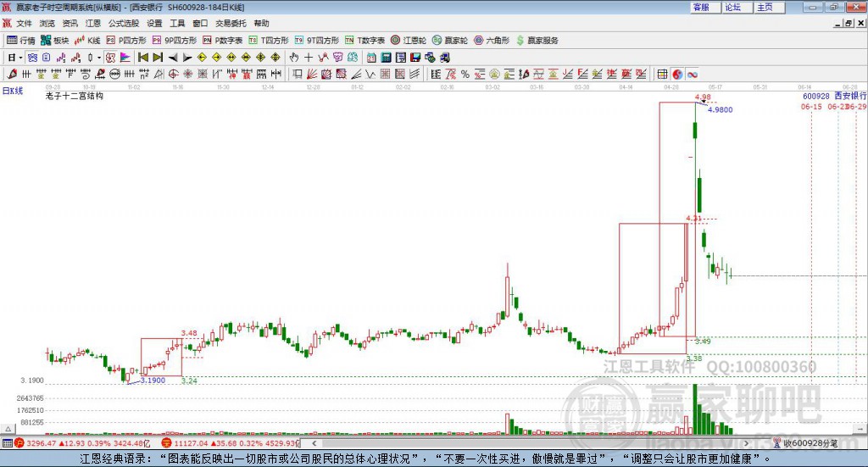The image size is (868, 467).
Task: Click the table icon in status bar
Action: 7,443
